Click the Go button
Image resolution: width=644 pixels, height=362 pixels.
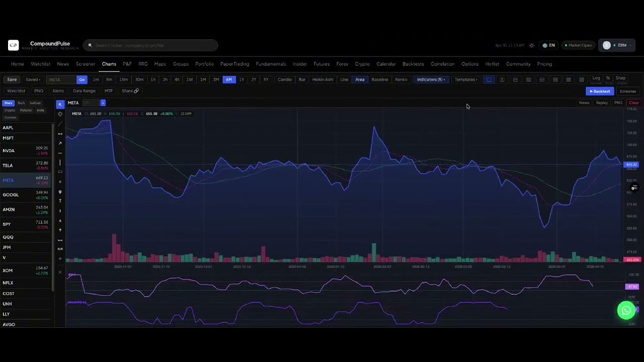click(x=82, y=79)
